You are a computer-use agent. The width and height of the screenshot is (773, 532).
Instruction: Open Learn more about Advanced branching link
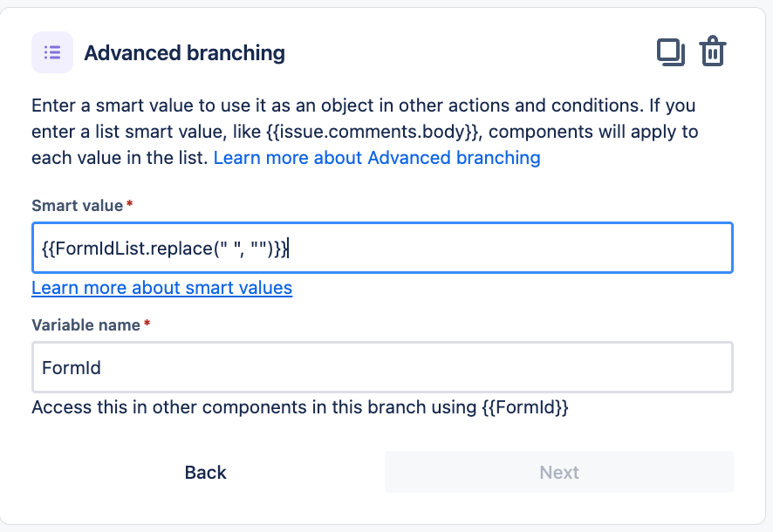tap(377, 158)
